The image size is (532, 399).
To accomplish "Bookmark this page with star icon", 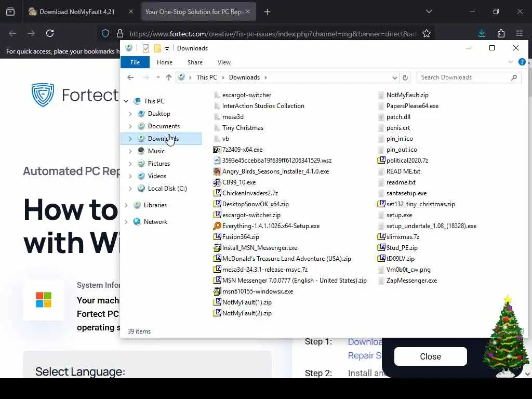I will coord(427,33).
